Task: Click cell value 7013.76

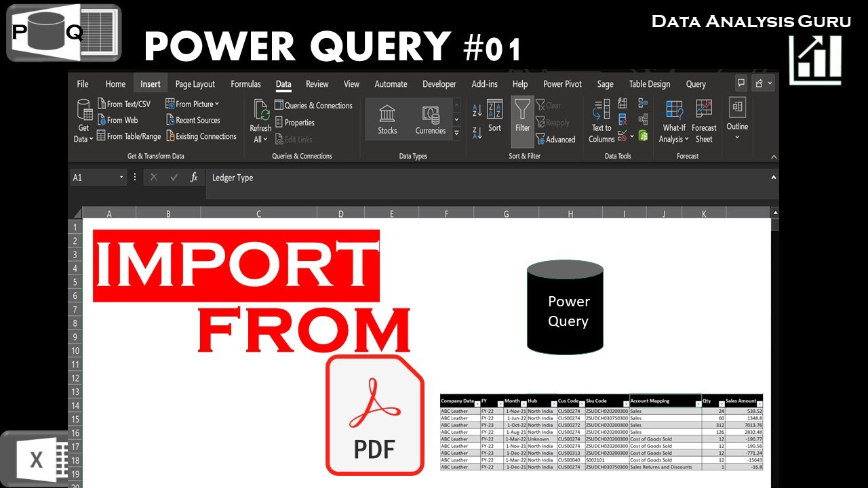Action: [744, 425]
